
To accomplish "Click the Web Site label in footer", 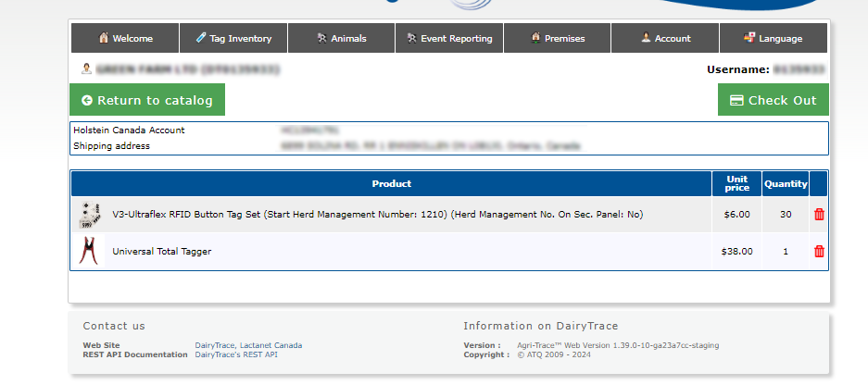I will (101, 345).
